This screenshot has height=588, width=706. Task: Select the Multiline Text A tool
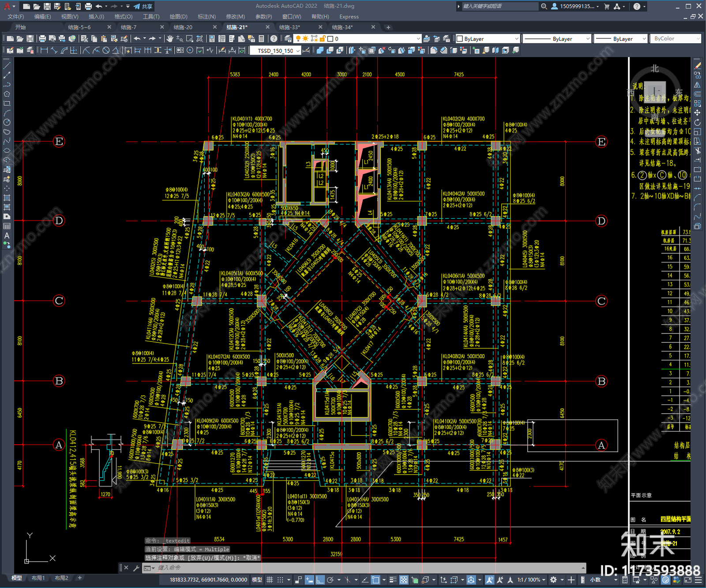pyautogui.click(x=7, y=236)
